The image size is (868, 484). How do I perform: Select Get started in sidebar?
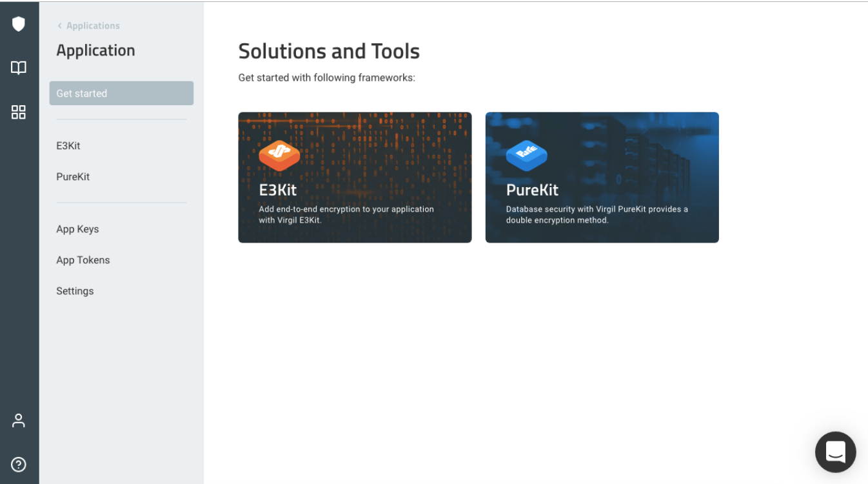click(121, 93)
